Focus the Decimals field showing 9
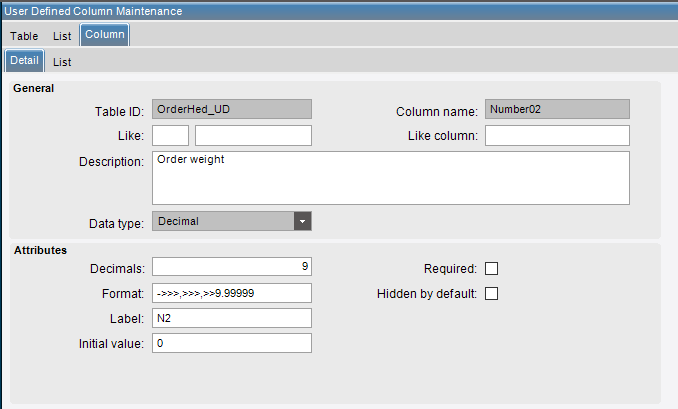Image resolution: width=678 pixels, height=409 pixels. click(x=232, y=267)
